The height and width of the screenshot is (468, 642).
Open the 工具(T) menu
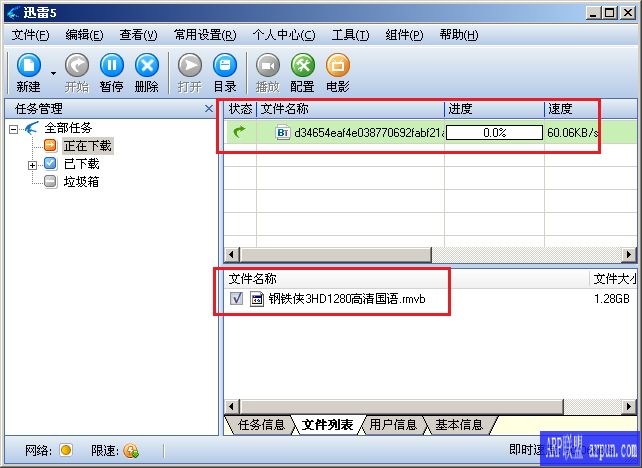point(350,35)
